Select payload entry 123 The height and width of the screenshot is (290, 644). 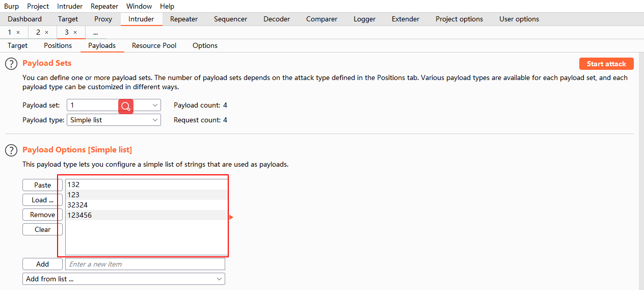pyautogui.click(x=147, y=195)
